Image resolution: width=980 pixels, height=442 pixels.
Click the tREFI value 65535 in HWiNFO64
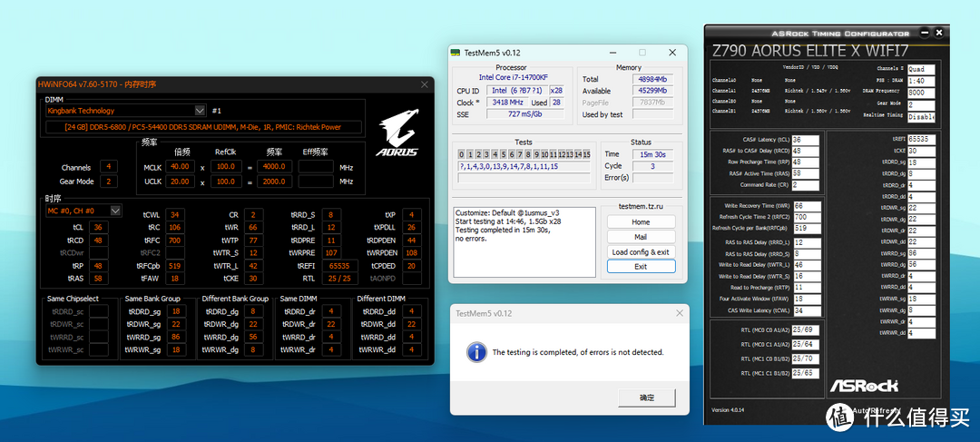(340, 266)
